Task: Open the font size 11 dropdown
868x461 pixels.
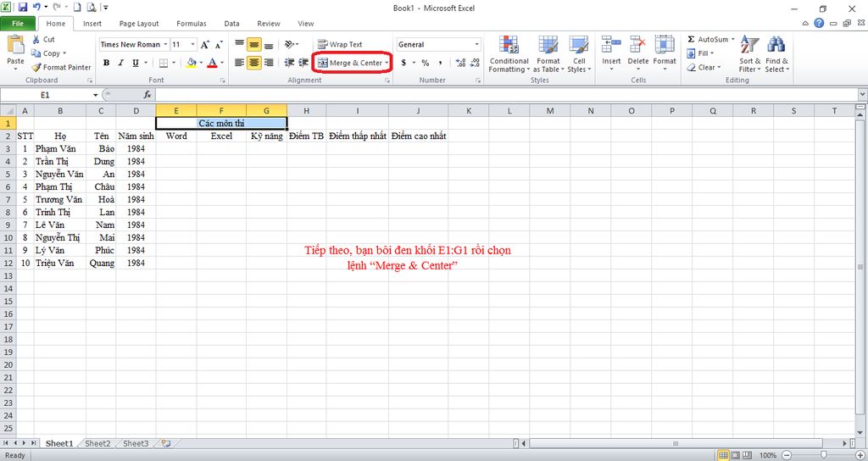Action: (x=192, y=44)
